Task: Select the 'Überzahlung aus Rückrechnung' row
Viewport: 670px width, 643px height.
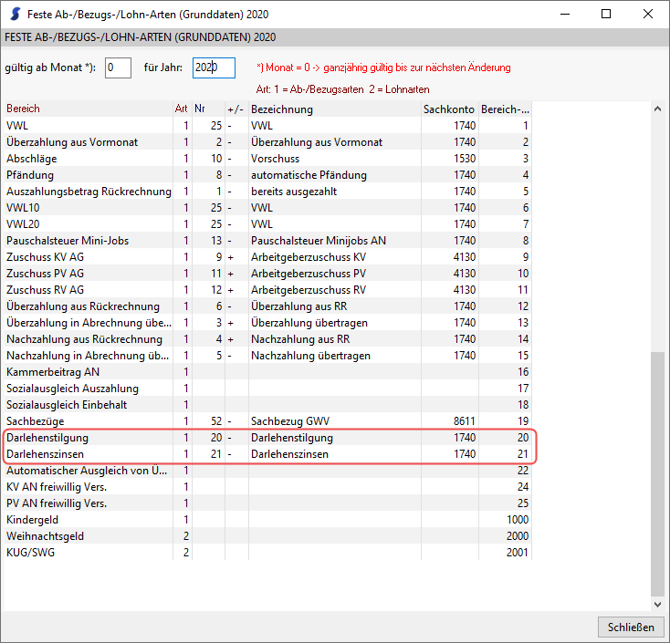Action: tap(268, 306)
